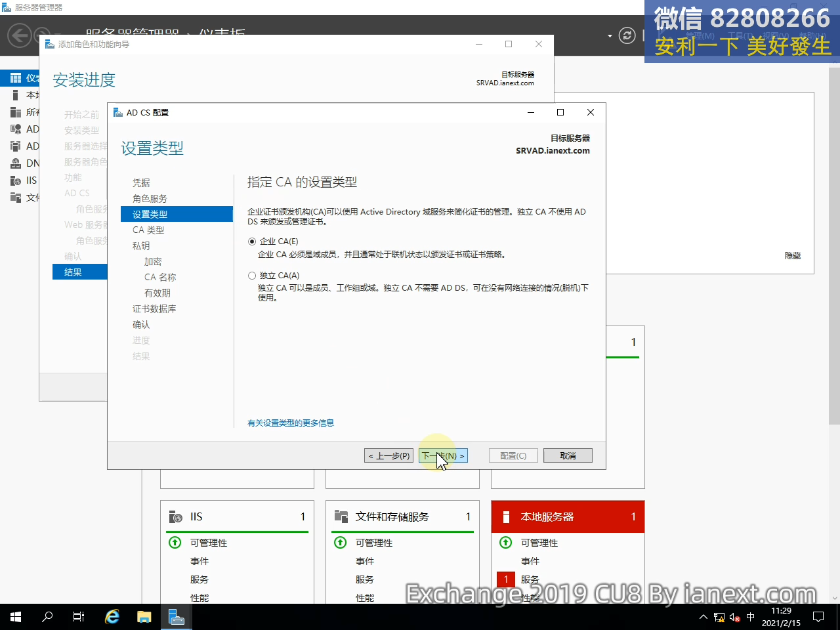The width and height of the screenshot is (840, 630).
Task: Go to the 证书数据库 step
Action: click(x=154, y=308)
